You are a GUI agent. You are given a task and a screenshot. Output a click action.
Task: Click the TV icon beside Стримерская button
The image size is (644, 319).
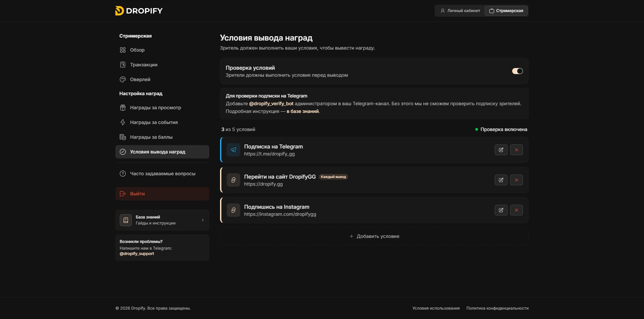pyautogui.click(x=492, y=11)
